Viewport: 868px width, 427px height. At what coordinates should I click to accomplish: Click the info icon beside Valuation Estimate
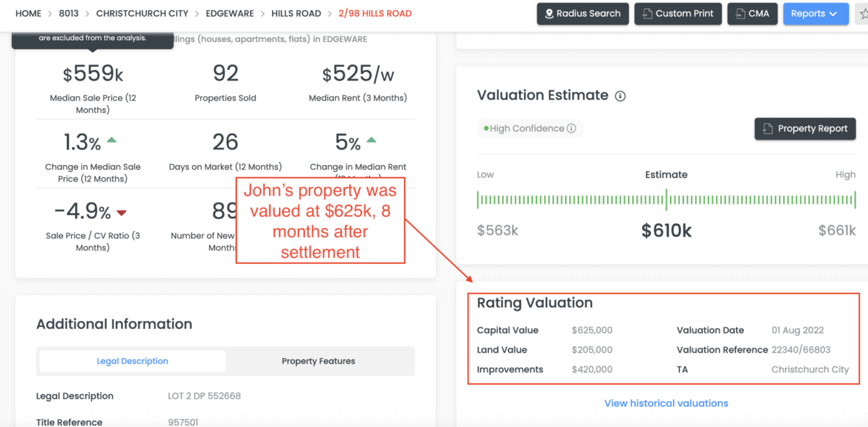coord(620,96)
